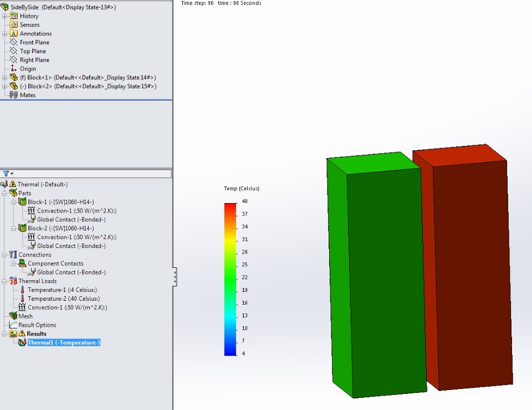
Task: Select Temperature-2 (:40 Celsius:) label
Action: (x=64, y=298)
